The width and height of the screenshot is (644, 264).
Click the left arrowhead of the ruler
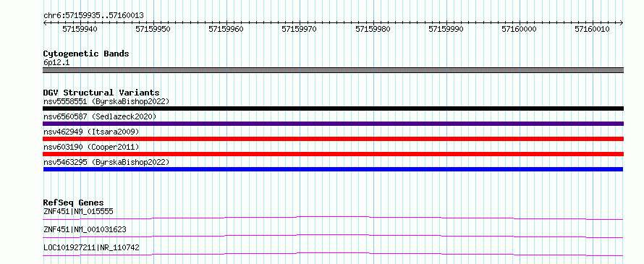tap(45, 23)
